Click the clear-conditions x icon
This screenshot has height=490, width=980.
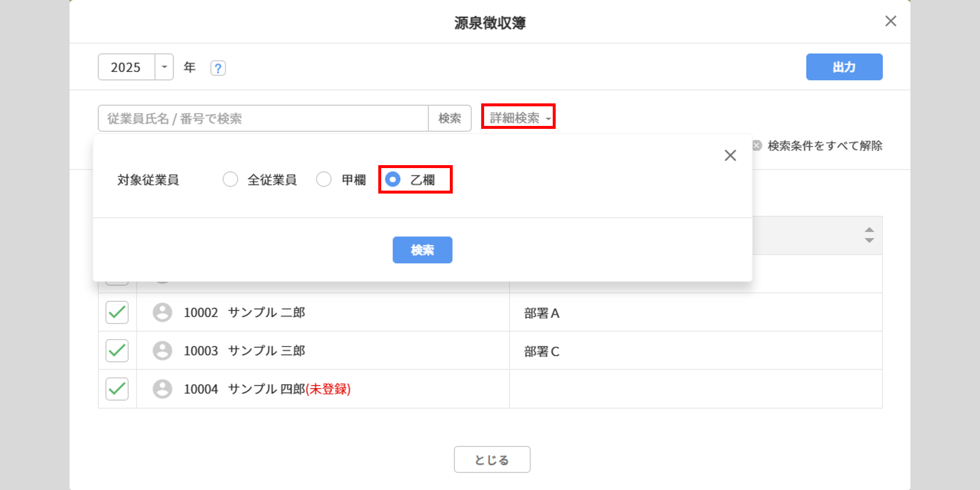tap(757, 146)
